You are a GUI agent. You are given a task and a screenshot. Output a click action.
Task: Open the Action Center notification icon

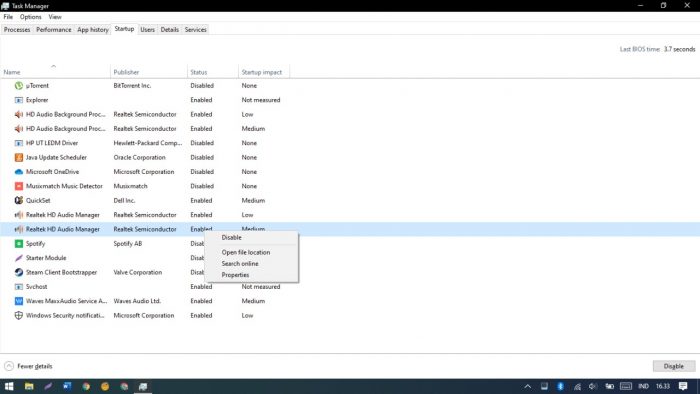pyautogui.click(x=683, y=386)
